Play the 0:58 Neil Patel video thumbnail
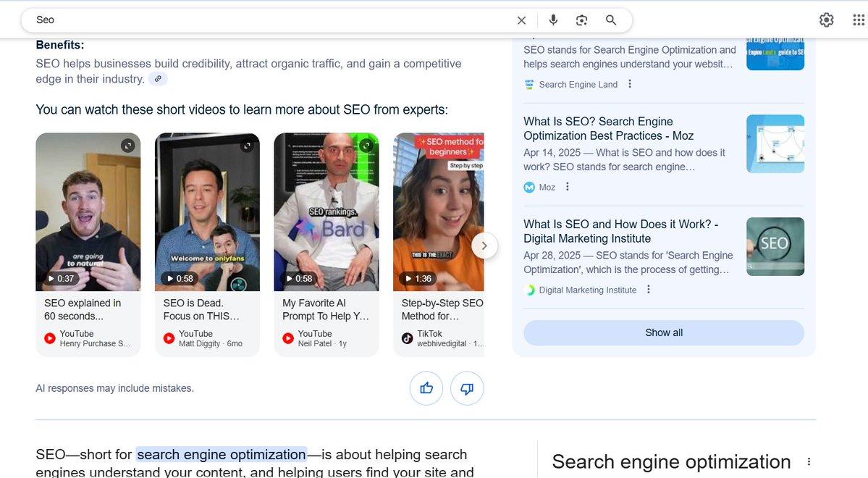This screenshot has width=868, height=478. point(326,211)
